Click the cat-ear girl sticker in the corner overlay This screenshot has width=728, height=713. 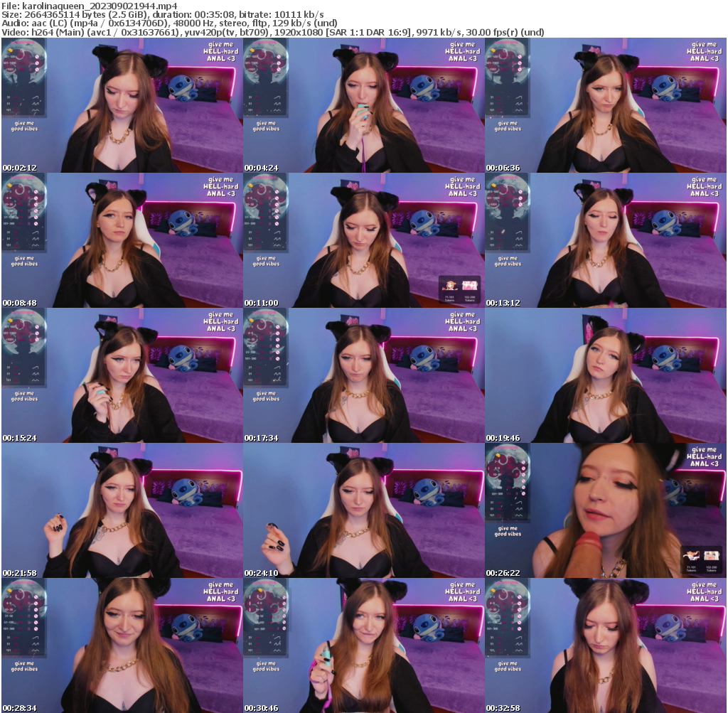(692, 554)
